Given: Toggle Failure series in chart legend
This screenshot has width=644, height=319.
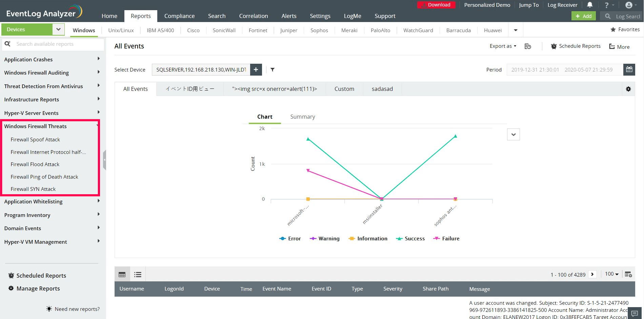Looking at the screenshot, I should coord(446,239).
